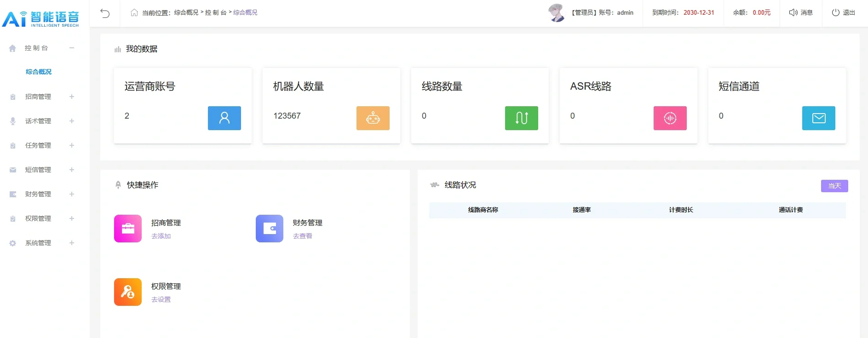This screenshot has height=338, width=868.
Task: Click the 【管理员】账号: admin text
Action: [602, 12]
